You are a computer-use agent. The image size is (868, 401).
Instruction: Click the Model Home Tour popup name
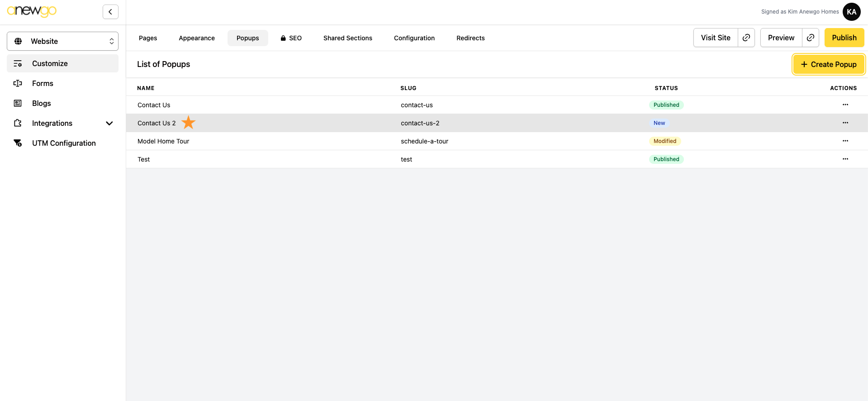click(163, 141)
